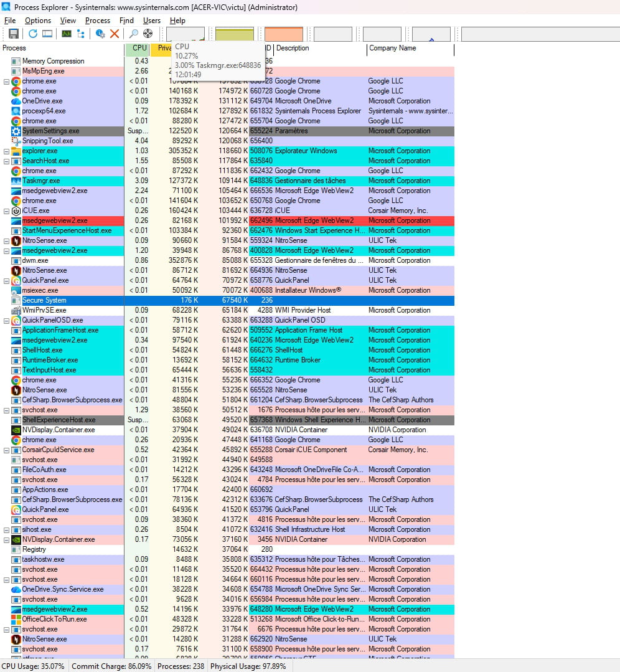Screen dimensions: 620x672
Task: Collapse the QuickPanelOSD.exe tree node
Action: click(x=7, y=321)
